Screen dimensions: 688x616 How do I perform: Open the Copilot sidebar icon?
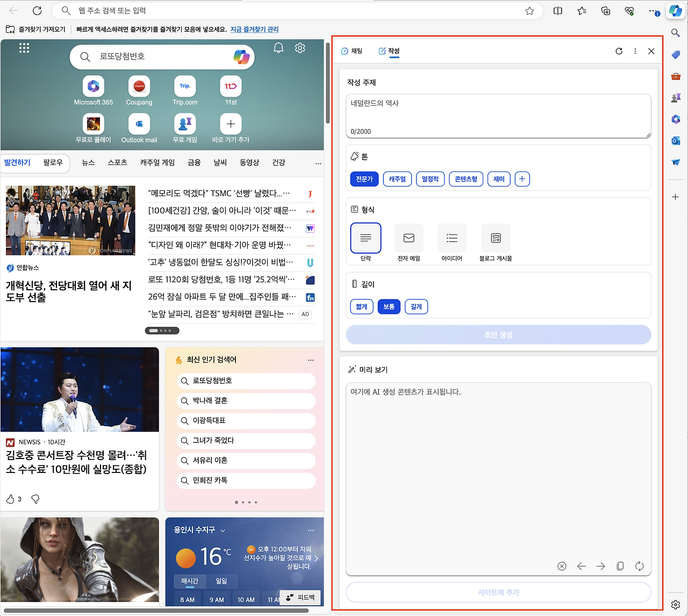(675, 11)
